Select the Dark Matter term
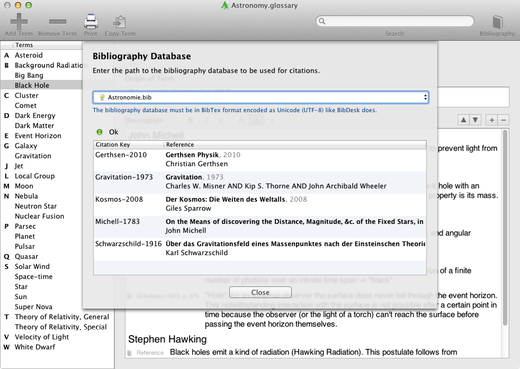The height and width of the screenshot is (369, 520). click(x=34, y=126)
